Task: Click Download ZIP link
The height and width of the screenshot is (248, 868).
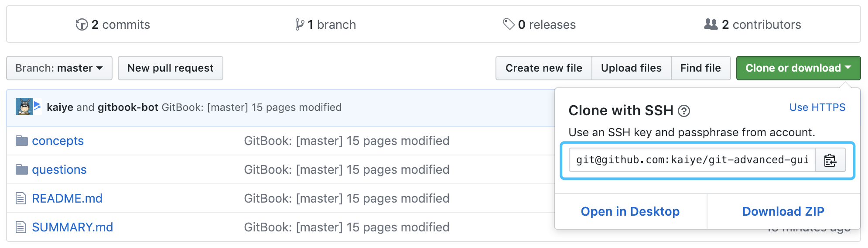Action: tap(783, 211)
